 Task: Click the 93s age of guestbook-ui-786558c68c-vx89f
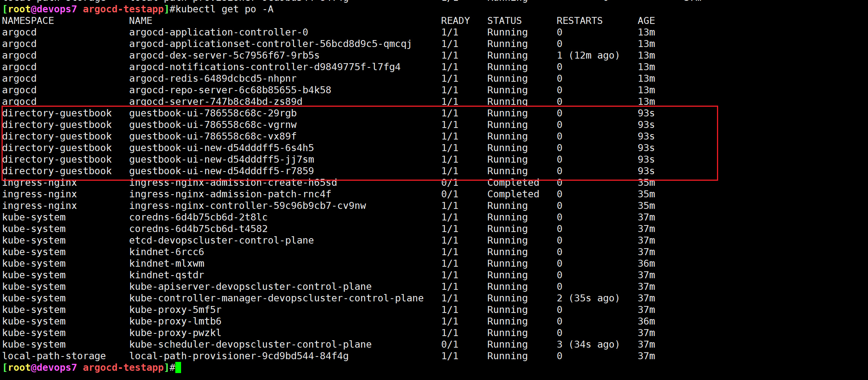coord(646,136)
